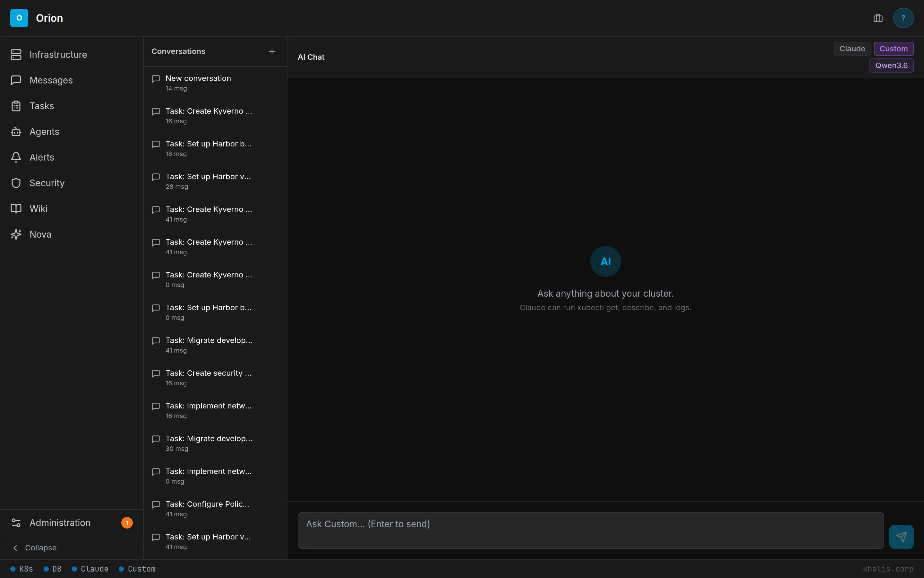Focus the Ask Custom message input
The height and width of the screenshot is (578, 924).
pyautogui.click(x=591, y=530)
